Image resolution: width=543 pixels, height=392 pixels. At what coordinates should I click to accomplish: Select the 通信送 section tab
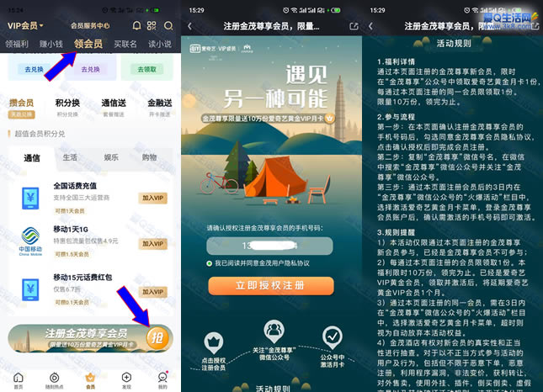pyautogui.click(x=114, y=107)
